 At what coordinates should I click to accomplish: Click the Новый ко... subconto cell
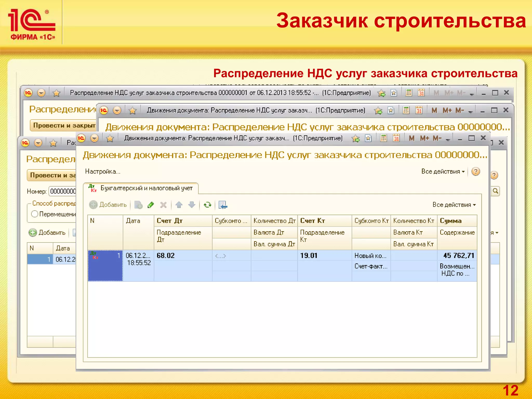tap(371, 256)
